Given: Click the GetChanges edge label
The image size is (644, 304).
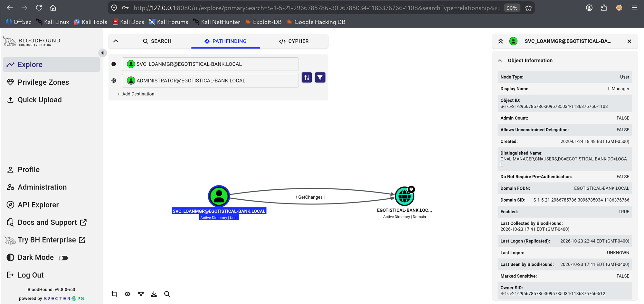Looking at the screenshot, I should (x=310, y=197).
